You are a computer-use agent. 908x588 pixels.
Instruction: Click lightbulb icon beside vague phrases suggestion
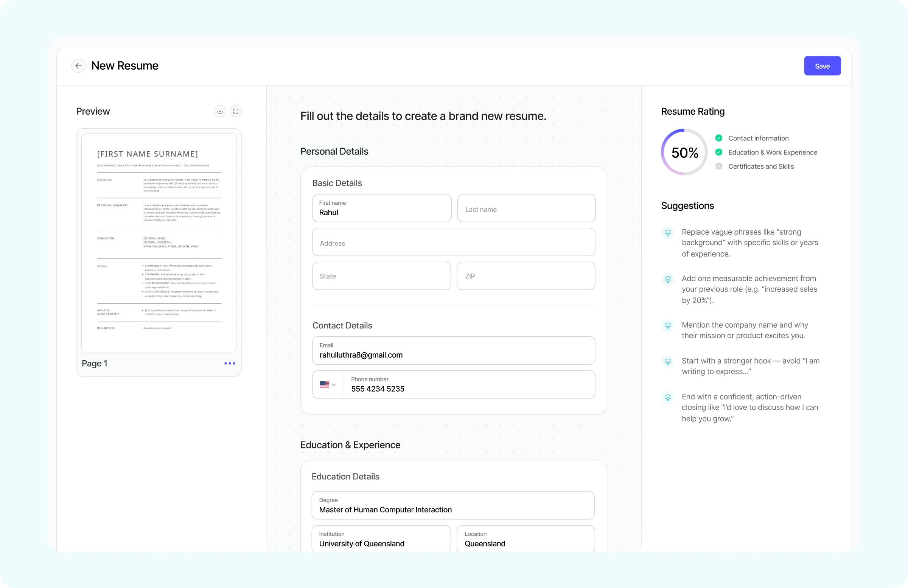pyautogui.click(x=668, y=232)
